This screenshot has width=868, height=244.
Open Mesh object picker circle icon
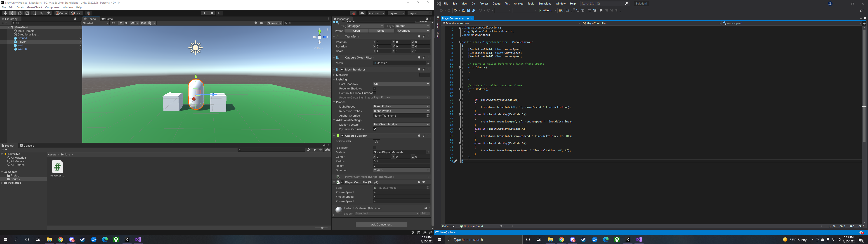pos(428,63)
